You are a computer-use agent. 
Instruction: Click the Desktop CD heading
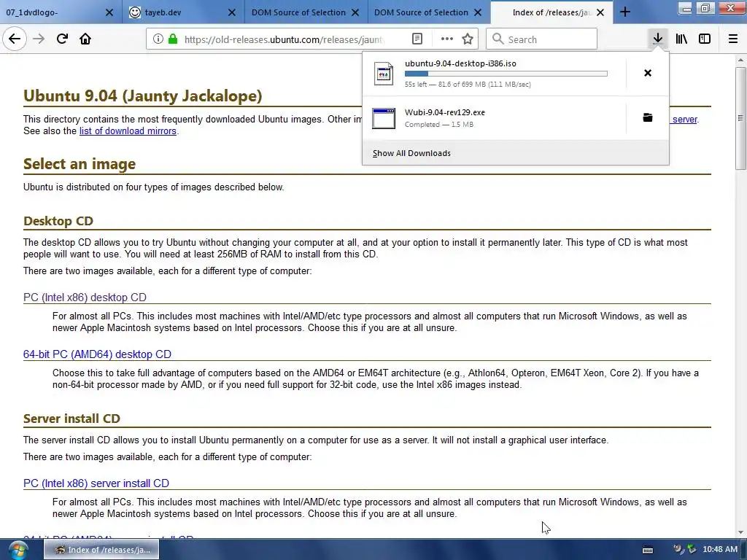58,221
